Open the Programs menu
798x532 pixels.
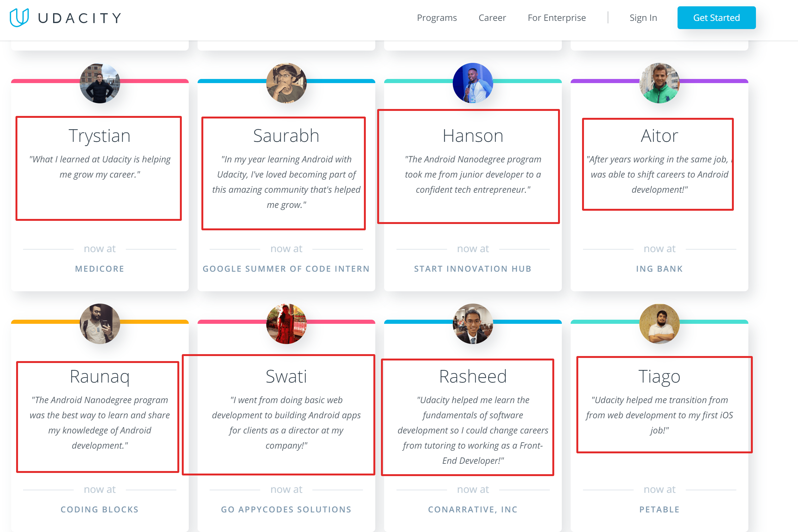coord(437,18)
